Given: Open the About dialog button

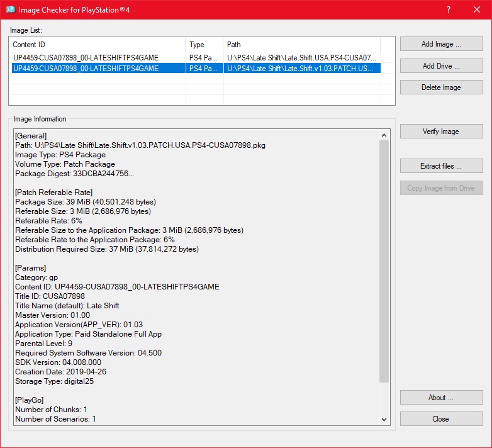Looking at the screenshot, I should tap(441, 398).
